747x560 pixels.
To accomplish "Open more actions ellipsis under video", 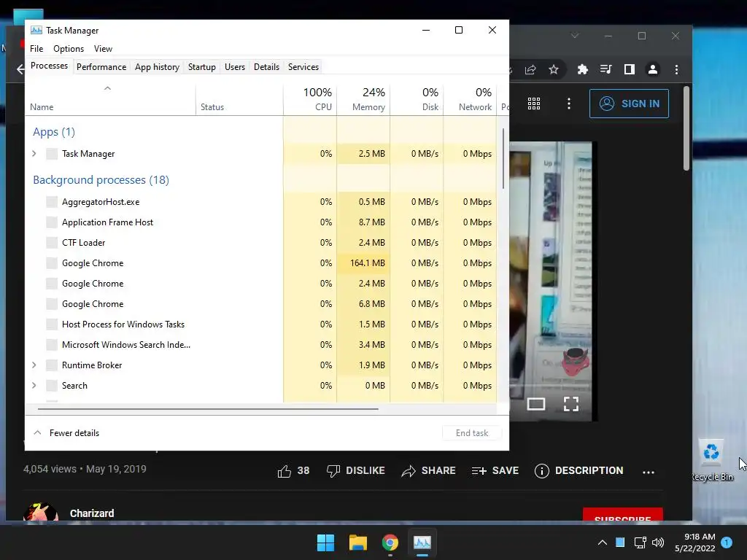I will coord(649,472).
